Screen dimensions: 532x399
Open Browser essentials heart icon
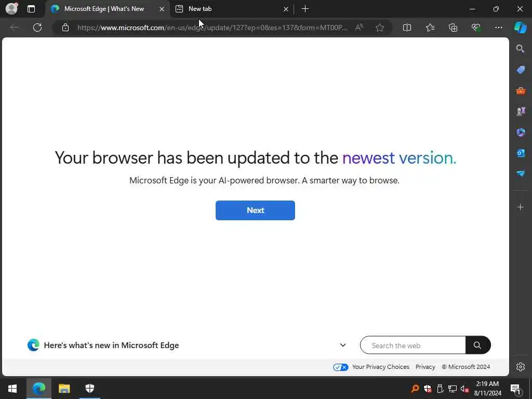click(476, 28)
